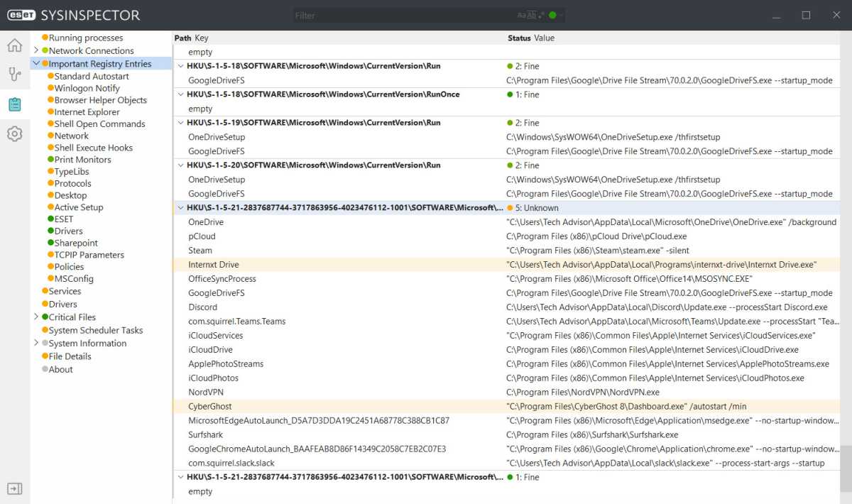Toggle regex option in filter bar
Image resolution: width=852 pixels, height=504 pixels.
coord(542,15)
